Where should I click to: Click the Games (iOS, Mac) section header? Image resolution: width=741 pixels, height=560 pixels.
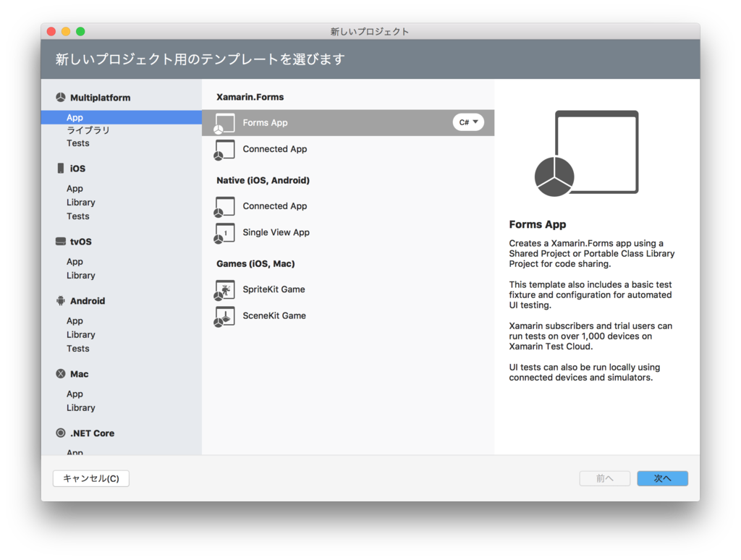click(255, 263)
